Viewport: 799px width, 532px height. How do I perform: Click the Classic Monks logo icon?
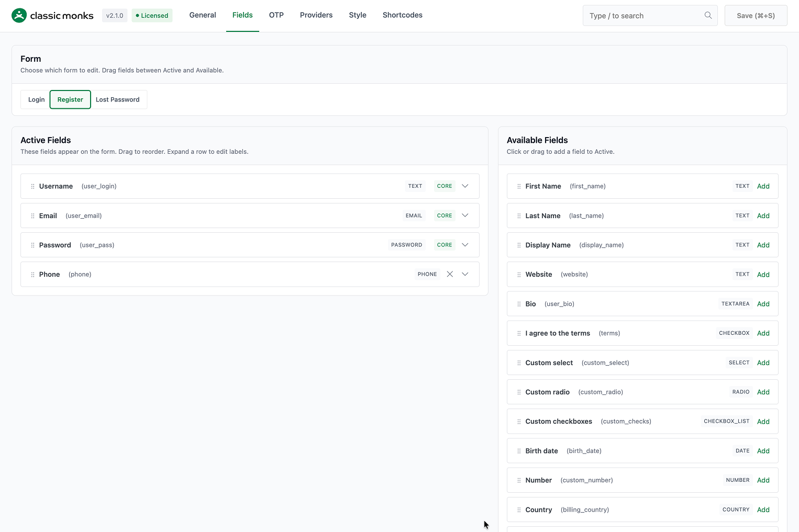tap(19, 15)
